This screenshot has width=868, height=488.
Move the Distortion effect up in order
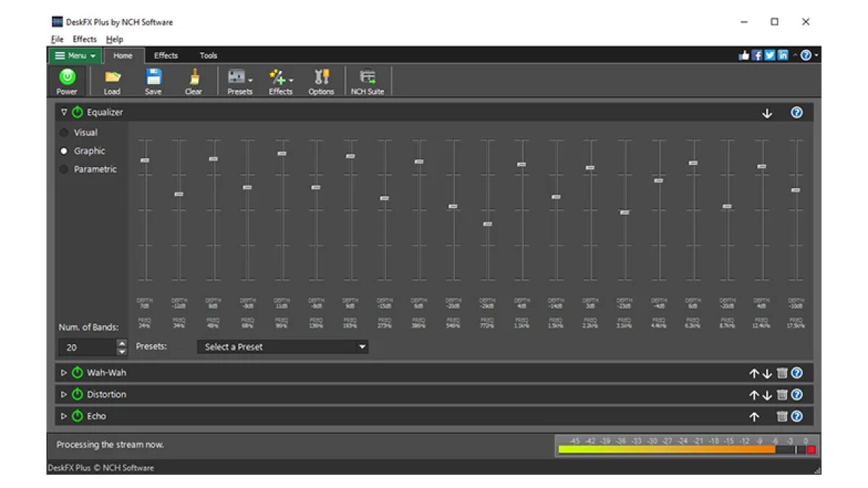tap(752, 394)
